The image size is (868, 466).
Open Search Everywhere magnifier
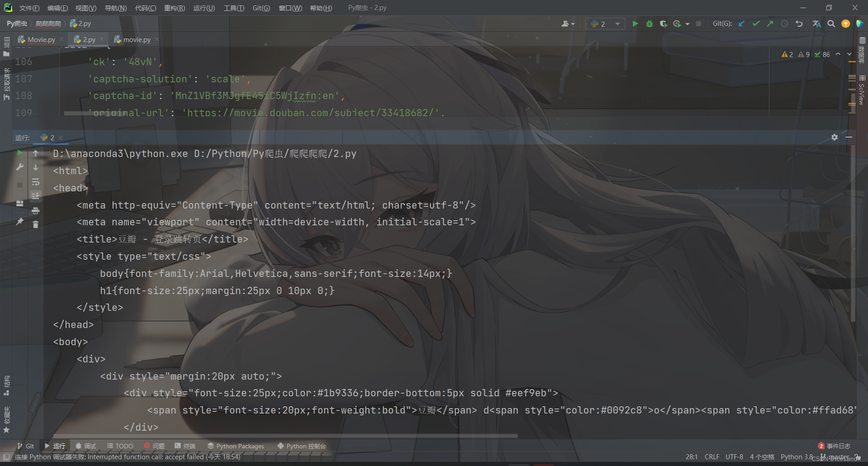click(x=831, y=24)
